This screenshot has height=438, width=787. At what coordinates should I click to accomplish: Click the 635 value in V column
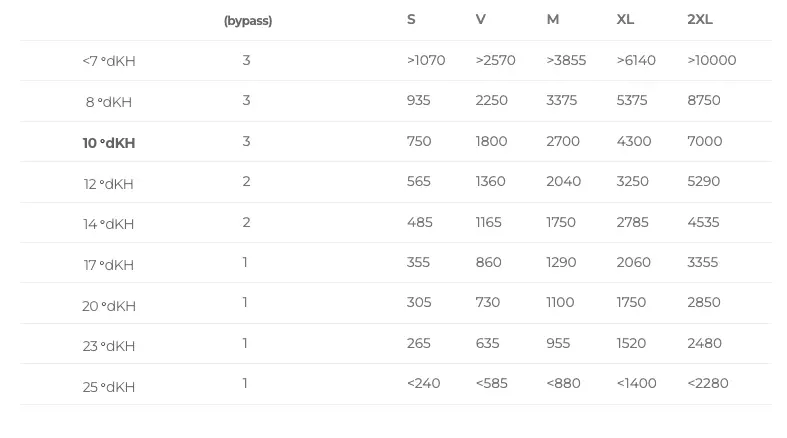(488, 344)
